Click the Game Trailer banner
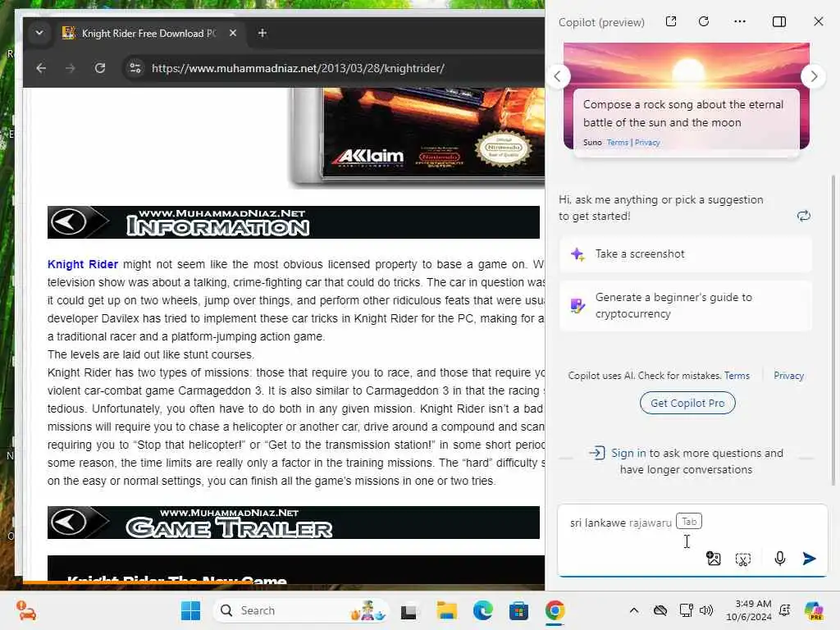840x630 pixels. pyautogui.click(x=293, y=523)
